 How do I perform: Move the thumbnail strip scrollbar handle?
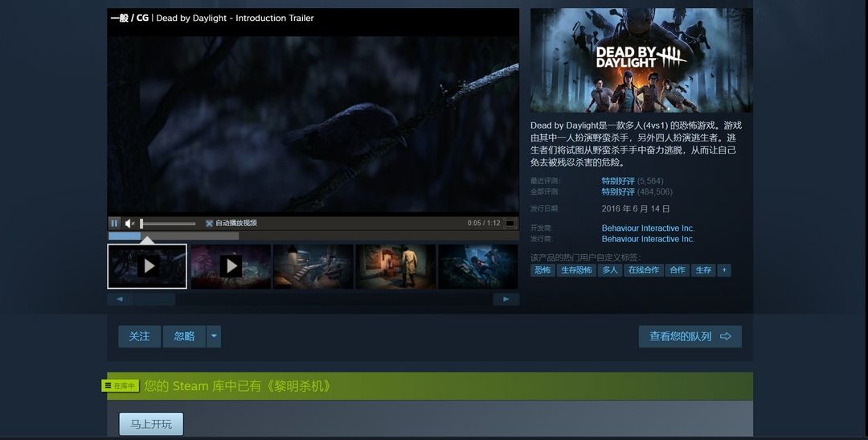[154, 299]
